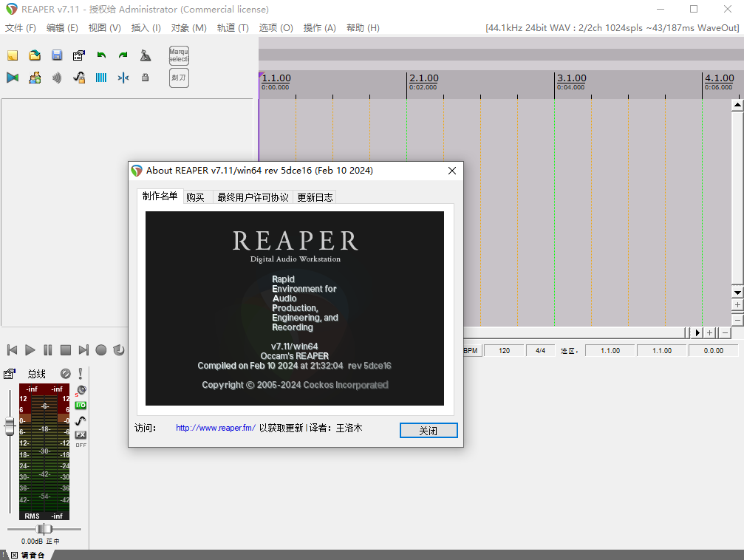744x560 pixels.
Task: Open the project settings icon on toolbar
Action: [x=78, y=55]
